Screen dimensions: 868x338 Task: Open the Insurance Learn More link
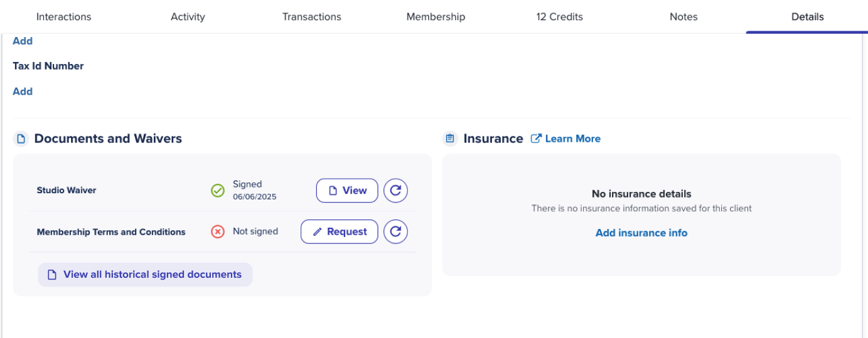566,139
